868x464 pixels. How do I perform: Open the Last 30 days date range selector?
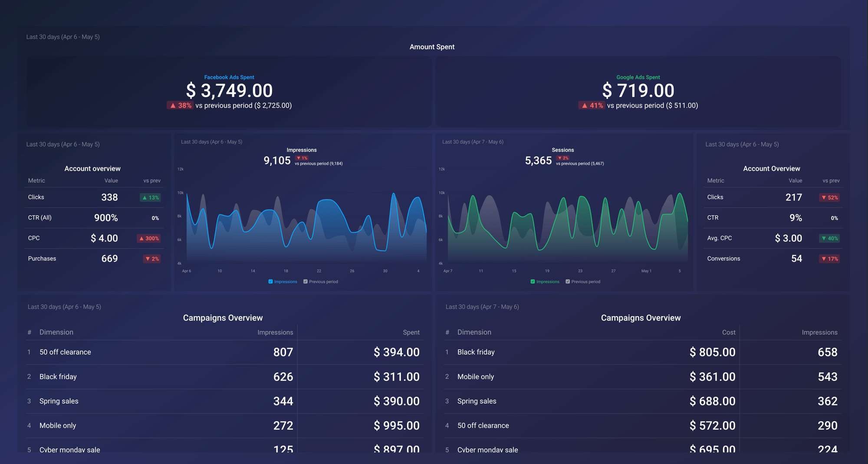point(63,37)
